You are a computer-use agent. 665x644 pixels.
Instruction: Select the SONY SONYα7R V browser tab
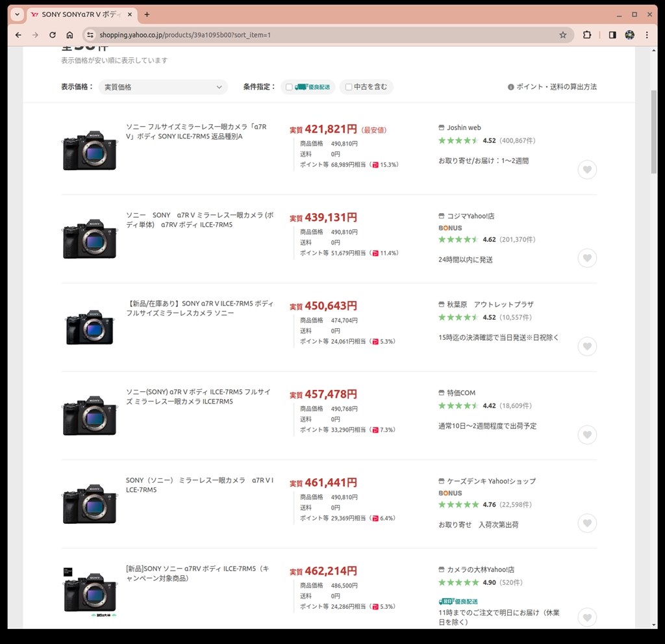click(x=81, y=14)
